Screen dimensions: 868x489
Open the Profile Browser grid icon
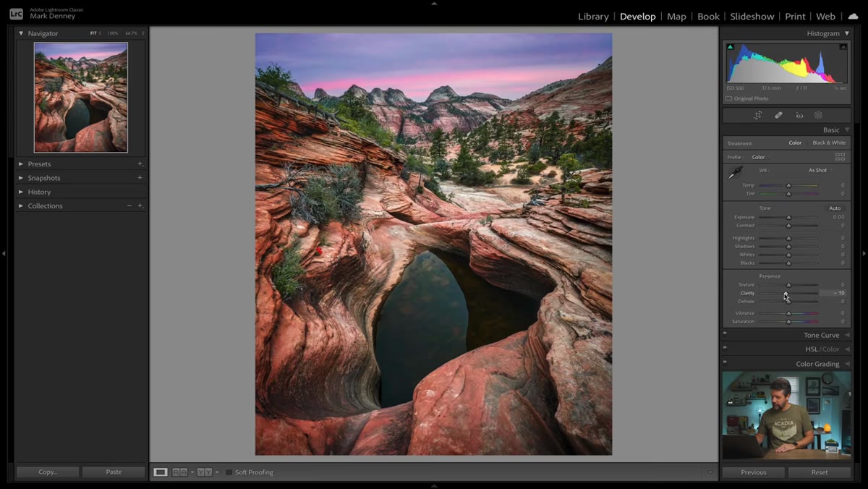pos(840,156)
